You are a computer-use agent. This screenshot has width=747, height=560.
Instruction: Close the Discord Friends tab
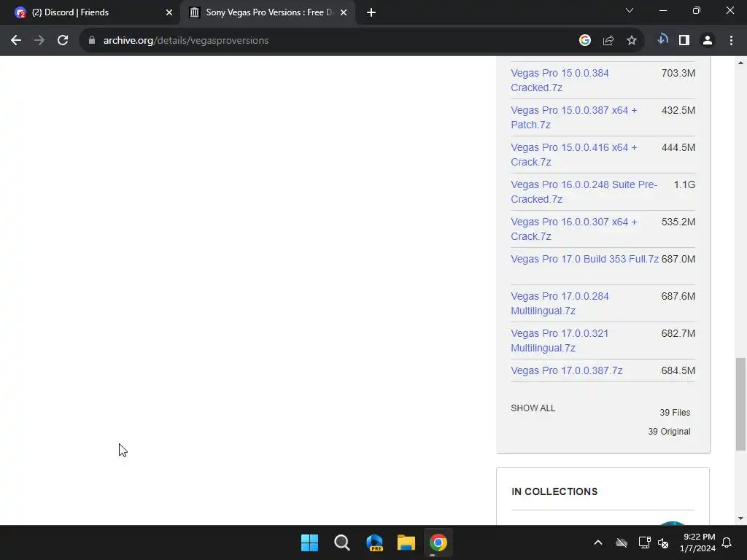click(x=169, y=12)
